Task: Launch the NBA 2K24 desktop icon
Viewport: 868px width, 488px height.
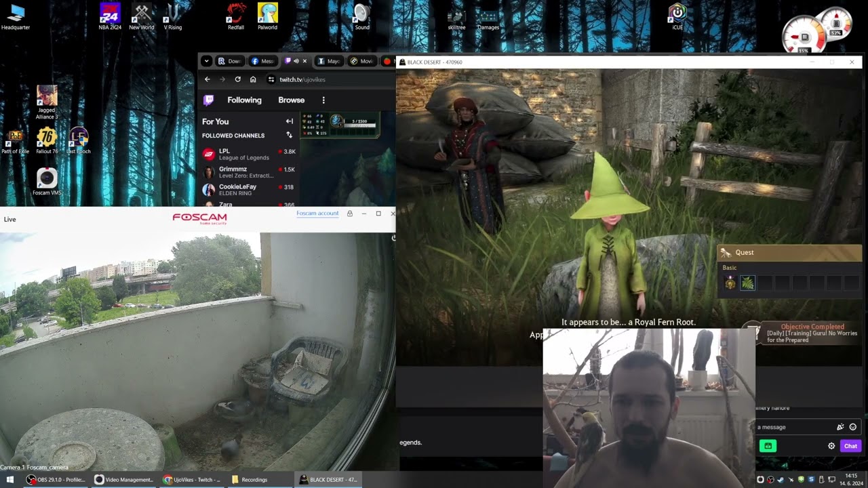Action: (x=110, y=17)
